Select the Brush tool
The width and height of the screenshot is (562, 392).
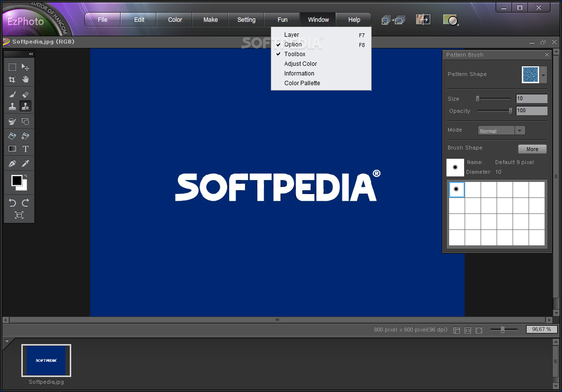click(12, 94)
